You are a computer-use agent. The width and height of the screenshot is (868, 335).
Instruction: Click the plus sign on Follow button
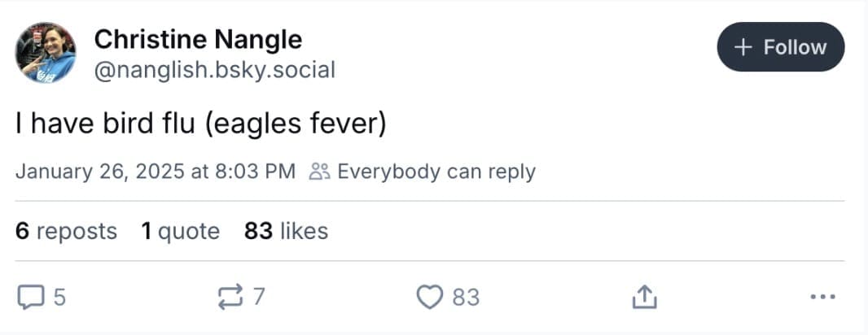click(x=742, y=47)
